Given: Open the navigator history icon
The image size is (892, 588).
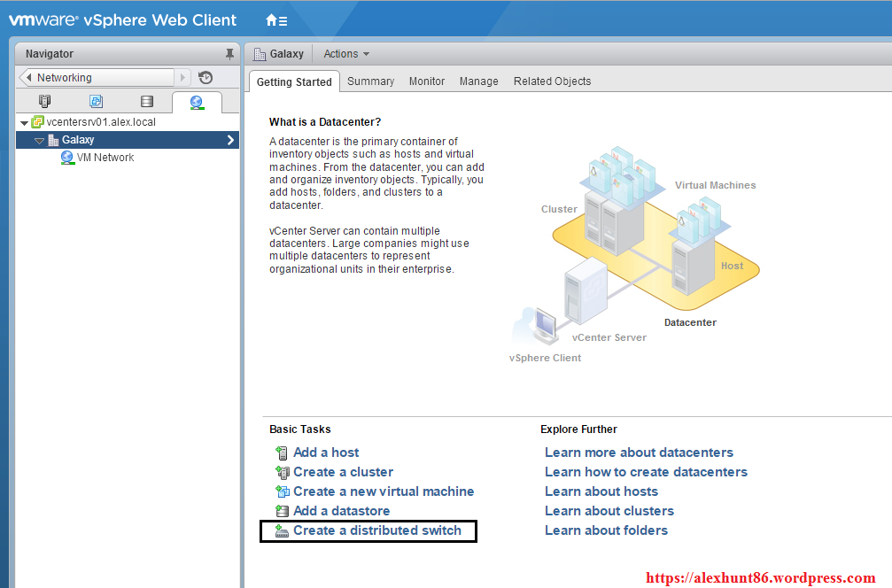Looking at the screenshot, I should (206, 78).
